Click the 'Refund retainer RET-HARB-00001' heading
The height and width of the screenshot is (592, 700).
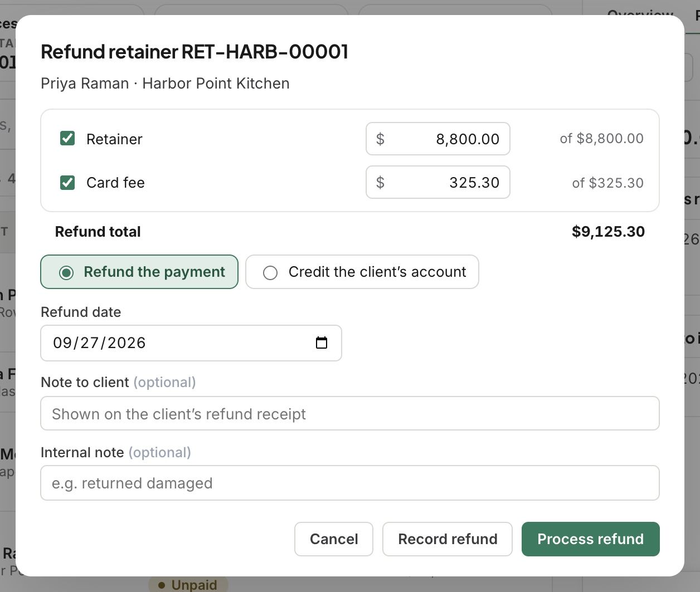point(195,52)
